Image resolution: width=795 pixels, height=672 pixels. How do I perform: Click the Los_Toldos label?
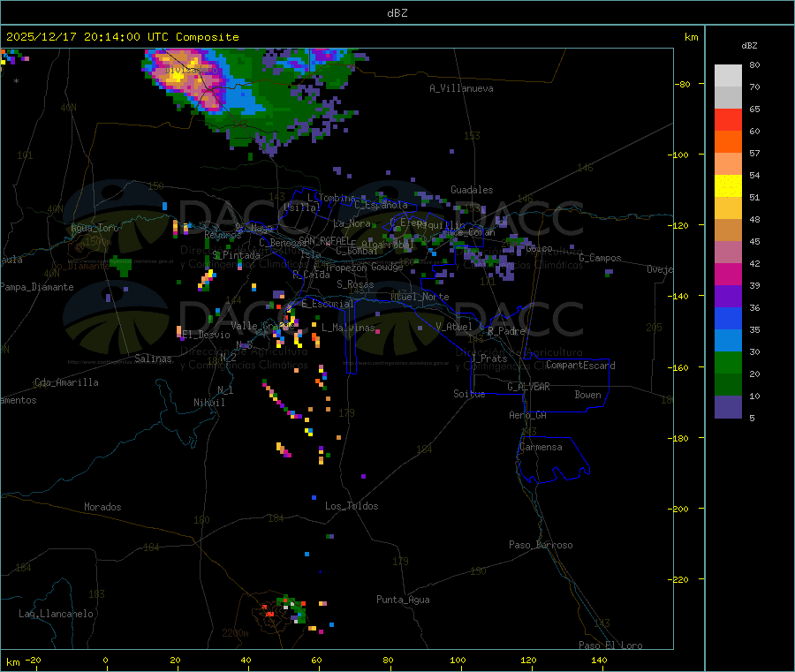352,506
